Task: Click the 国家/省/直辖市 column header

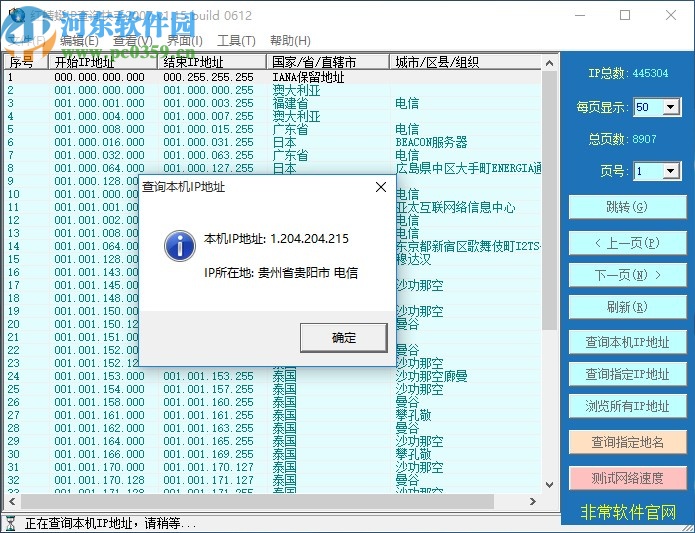Action: pos(328,62)
